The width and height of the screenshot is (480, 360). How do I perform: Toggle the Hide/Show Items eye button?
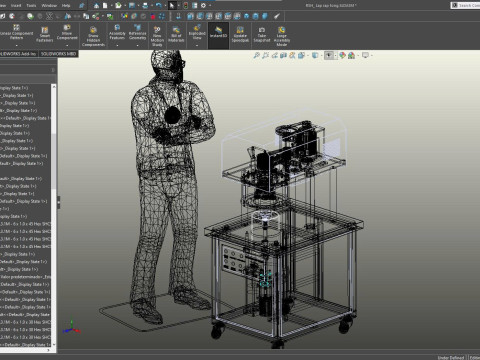coord(329,55)
